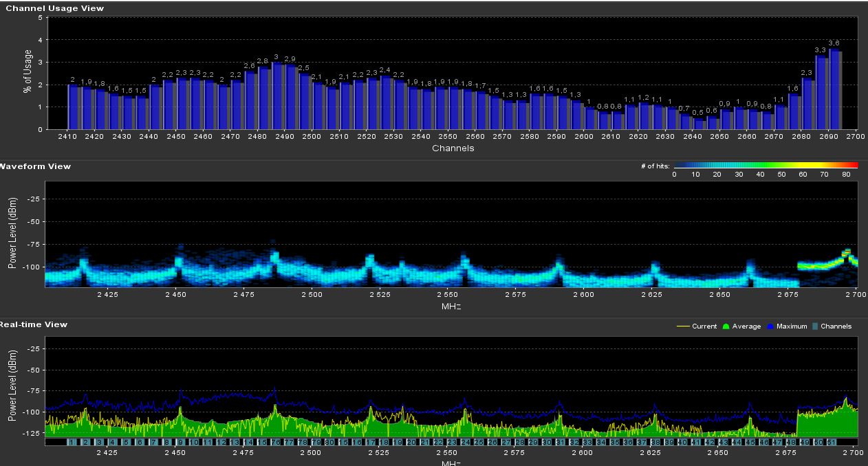
Task: Click the usage bar labeled 0,5
Action: pyautogui.click(x=699, y=124)
